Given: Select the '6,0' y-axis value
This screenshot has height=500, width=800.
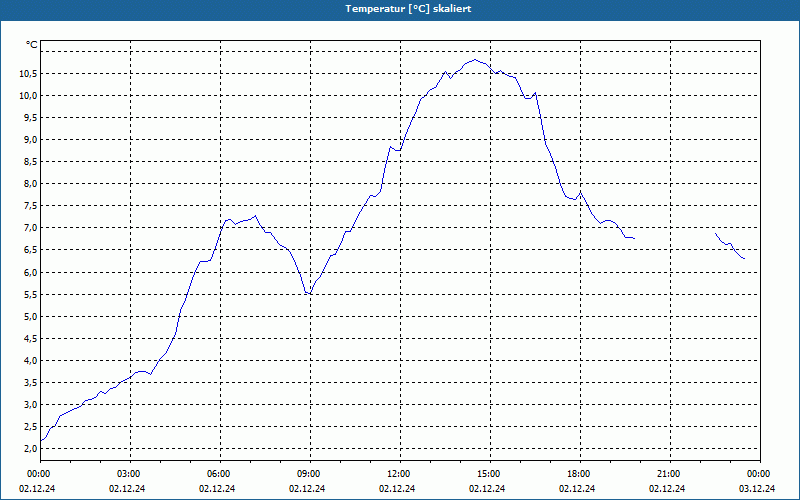Looking at the screenshot, I should coord(30,272).
